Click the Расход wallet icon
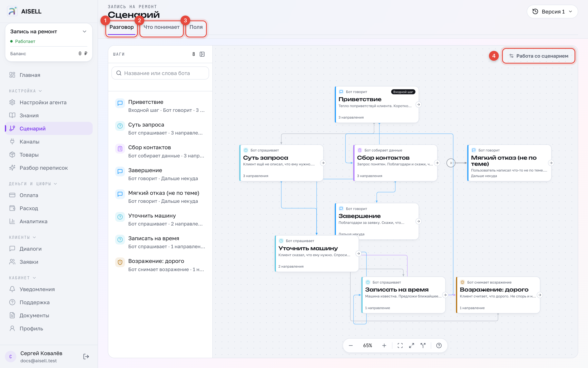This screenshot has width=588, height=368. click(12, 208)
